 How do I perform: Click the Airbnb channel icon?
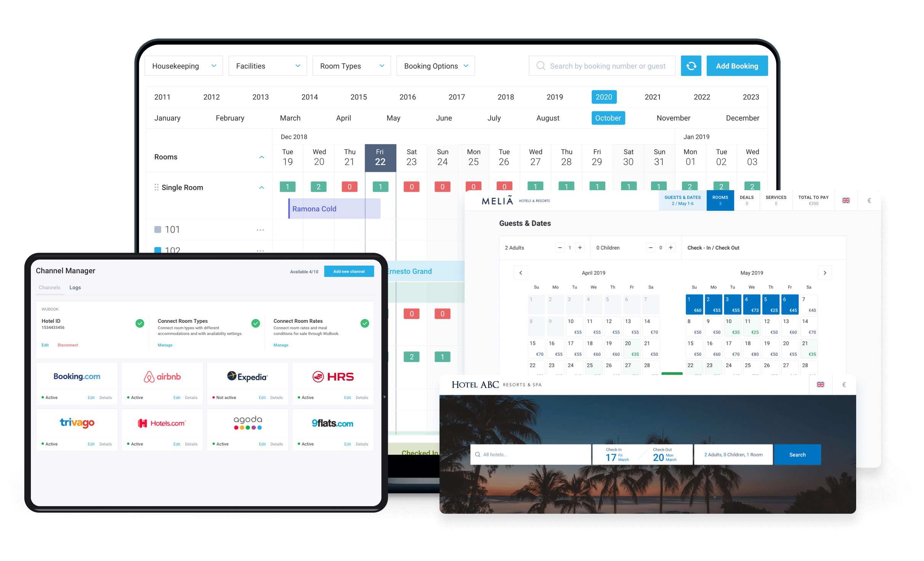[x=162, y=376]
